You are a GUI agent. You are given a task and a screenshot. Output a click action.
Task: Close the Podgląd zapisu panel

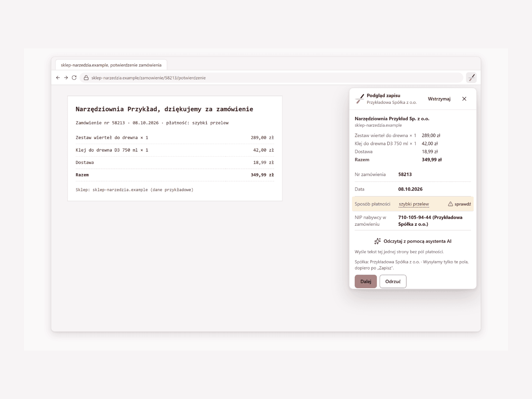pos(464,99)
